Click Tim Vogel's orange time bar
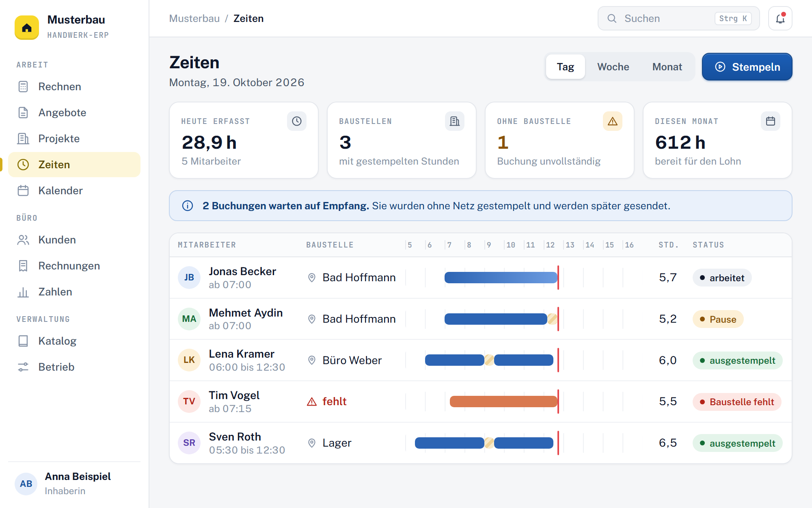The width and height of the screenshot is (812, 508). tap(503, 402)
